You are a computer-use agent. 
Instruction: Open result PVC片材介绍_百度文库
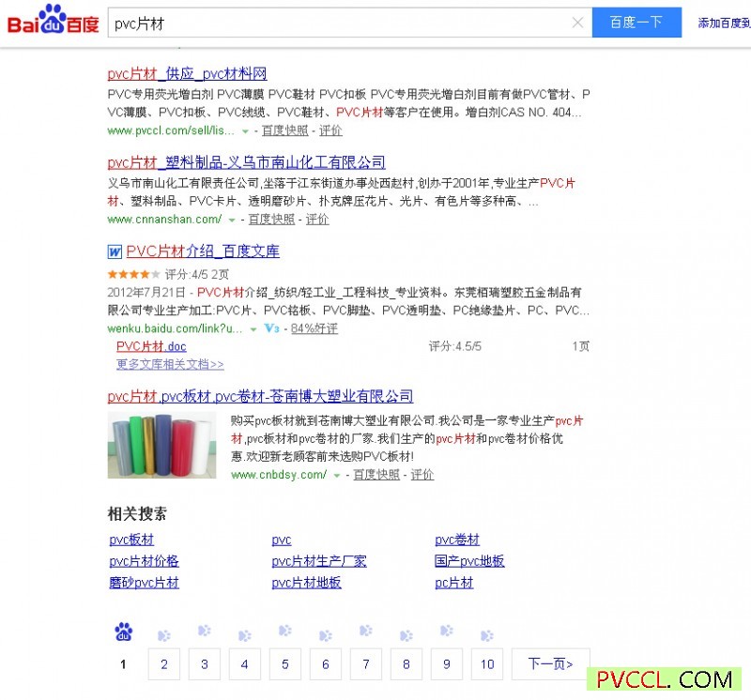[203, 251]
